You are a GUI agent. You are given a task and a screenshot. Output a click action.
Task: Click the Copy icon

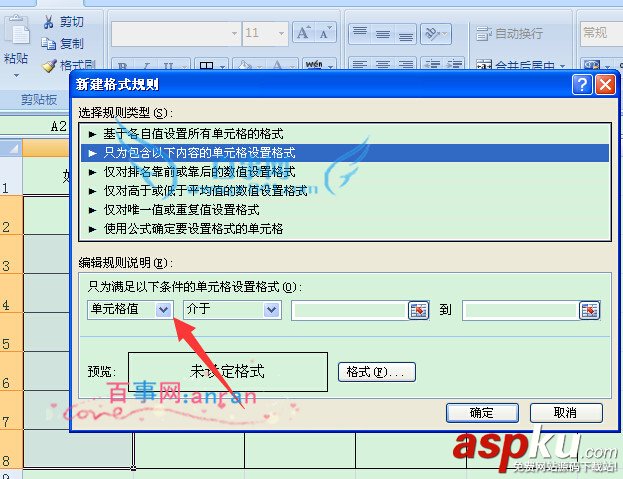coord(48,43)
